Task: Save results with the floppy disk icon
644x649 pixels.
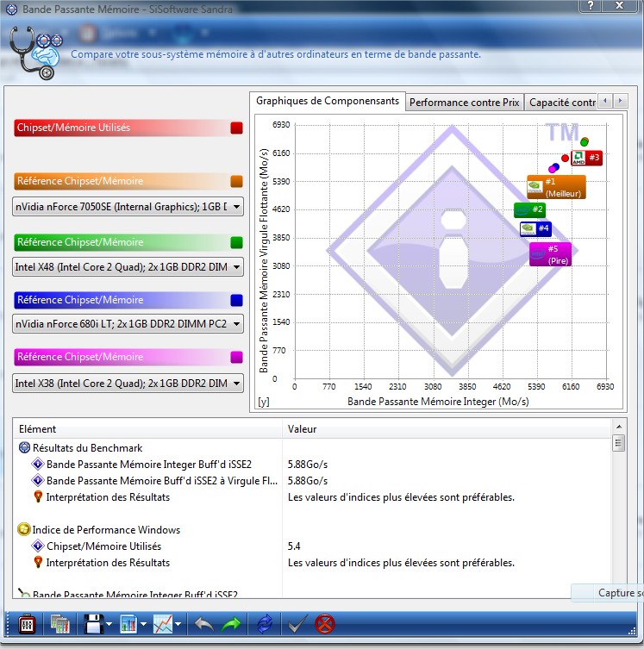Action: tap(93, 624)
